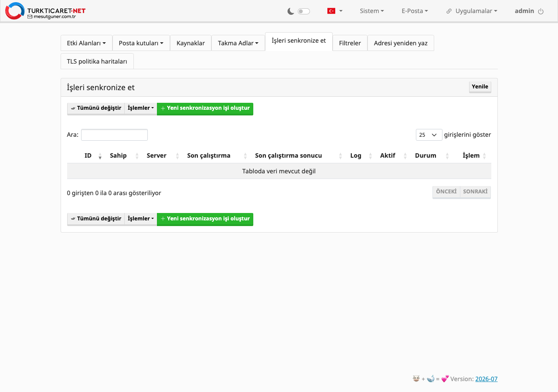Click the link icon beside Uygulamalar

pyautogui.click(x=449, y=11)
